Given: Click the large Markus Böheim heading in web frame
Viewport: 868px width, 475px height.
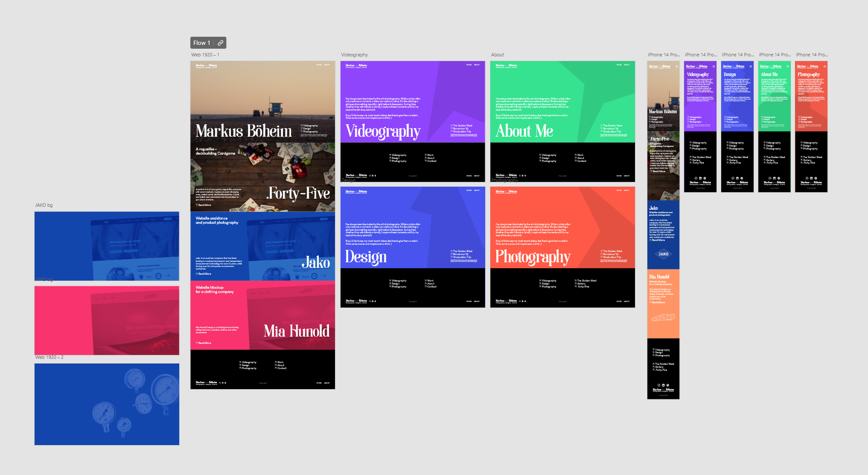Looking at the screenshot, I should point(244,131).
